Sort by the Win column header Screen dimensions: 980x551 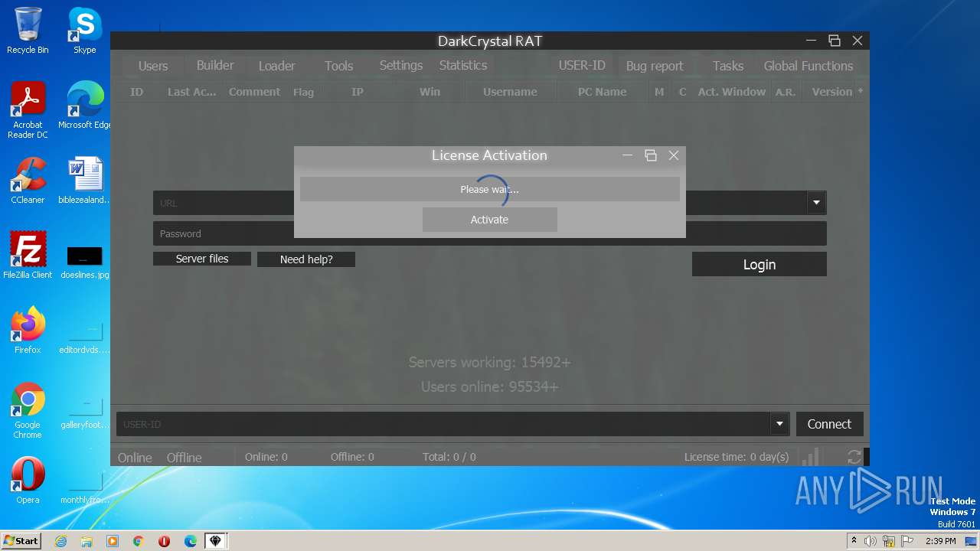430,92
